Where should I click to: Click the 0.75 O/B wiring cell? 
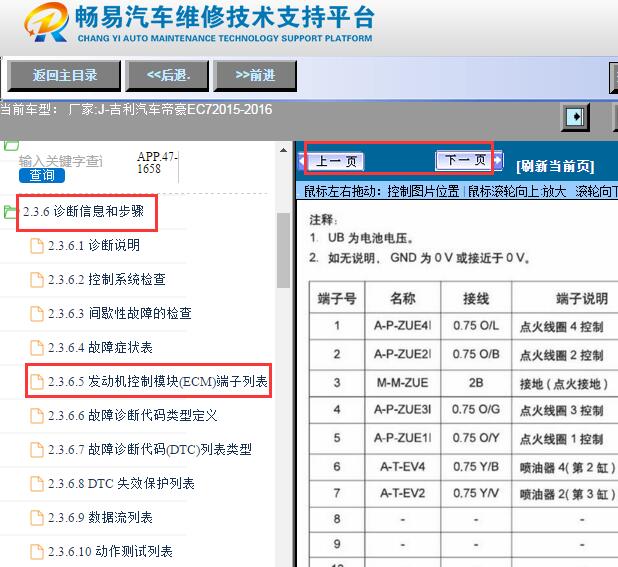[x=476, y=354]
